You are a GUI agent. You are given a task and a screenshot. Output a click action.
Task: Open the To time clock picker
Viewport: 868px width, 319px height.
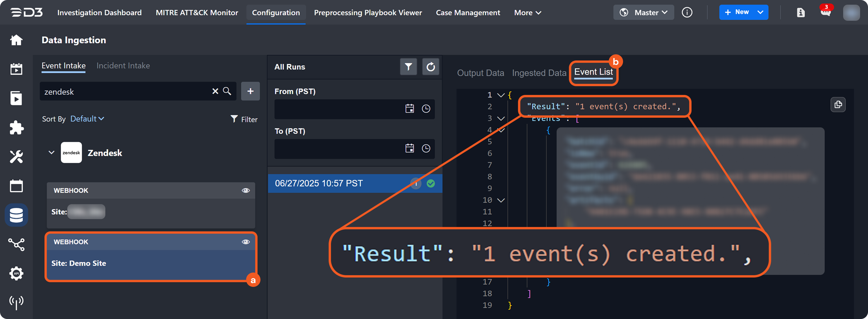click(426, 148)
